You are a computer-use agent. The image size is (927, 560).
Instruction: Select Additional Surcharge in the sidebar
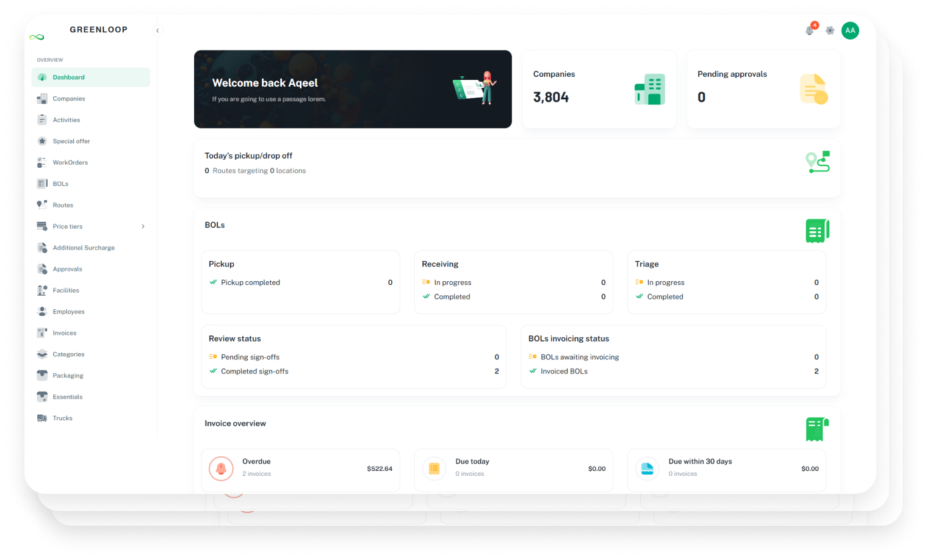pyautogui.click(x=84, y=248)
